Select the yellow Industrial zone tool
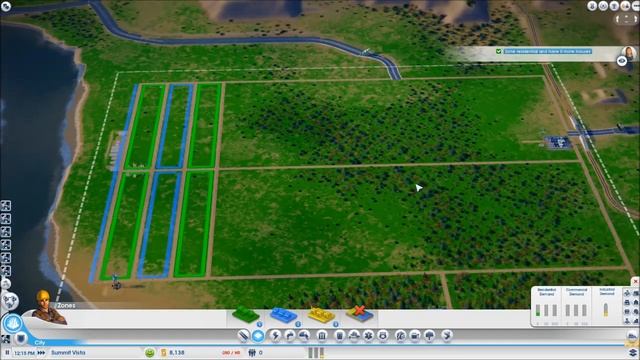 [x=321, y=314]
